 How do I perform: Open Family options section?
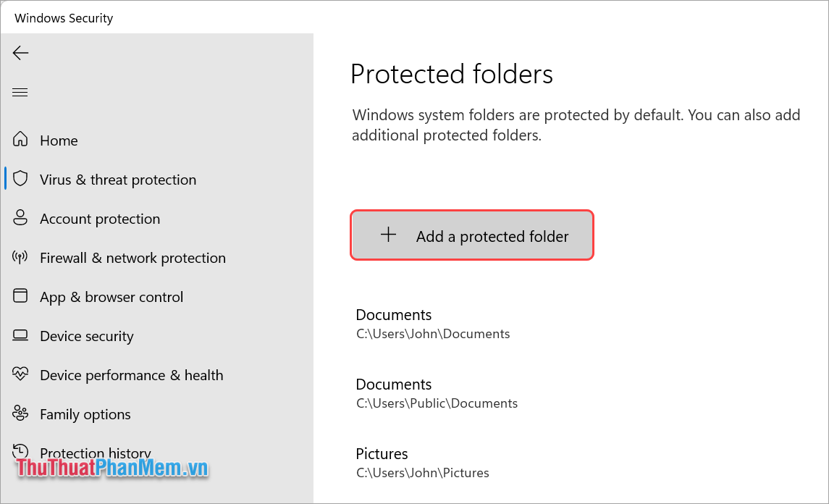click(x=85, y=413)
